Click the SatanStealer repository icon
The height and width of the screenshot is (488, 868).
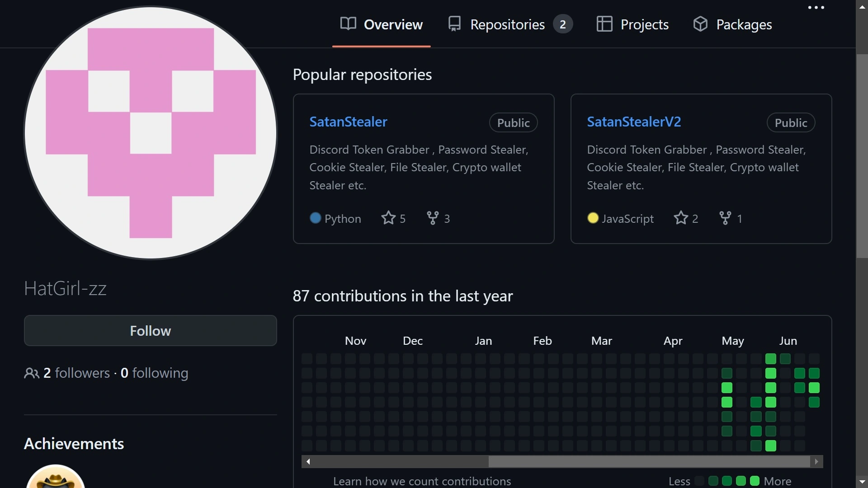click(348, 122)
